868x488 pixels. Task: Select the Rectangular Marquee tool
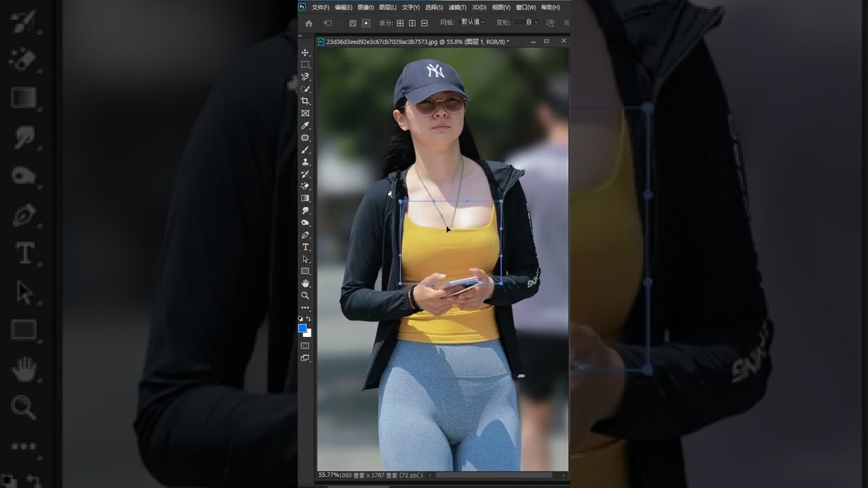(305, 65)
